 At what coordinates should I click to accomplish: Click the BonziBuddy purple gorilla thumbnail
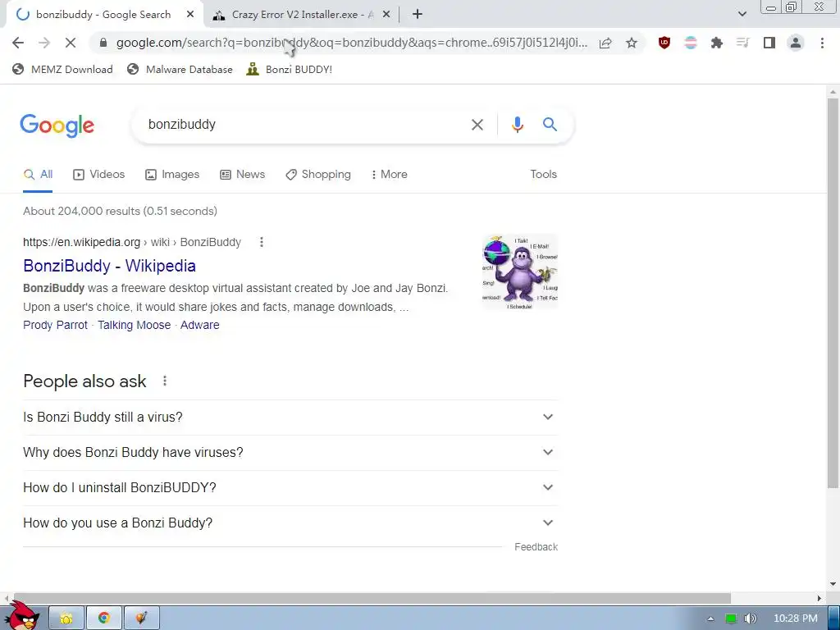[520, 272]
